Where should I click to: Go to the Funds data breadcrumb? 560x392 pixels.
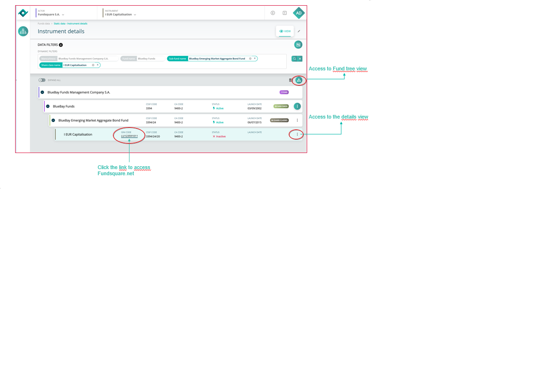click(x=44, y=24)
